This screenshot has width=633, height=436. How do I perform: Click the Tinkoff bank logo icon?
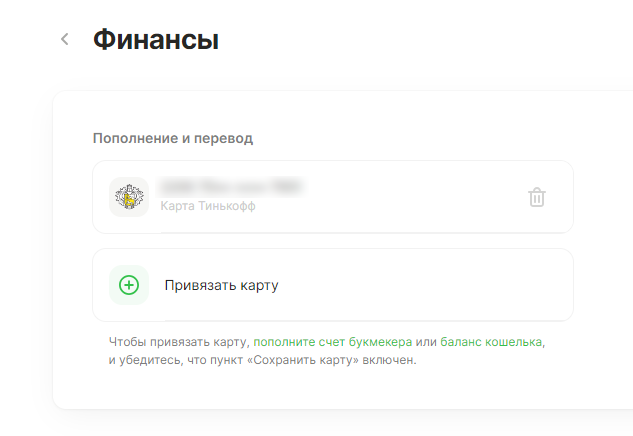tap(129, 197)
